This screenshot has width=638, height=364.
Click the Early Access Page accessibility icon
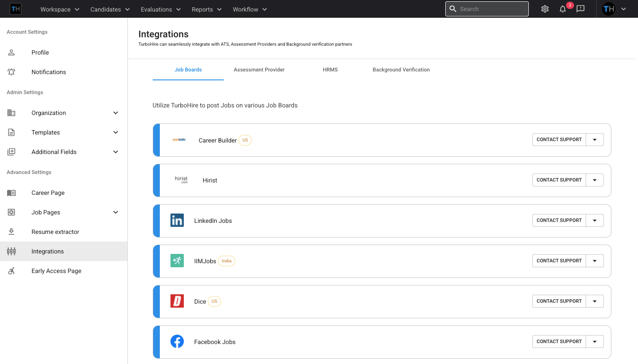click(x=11, y=271)
